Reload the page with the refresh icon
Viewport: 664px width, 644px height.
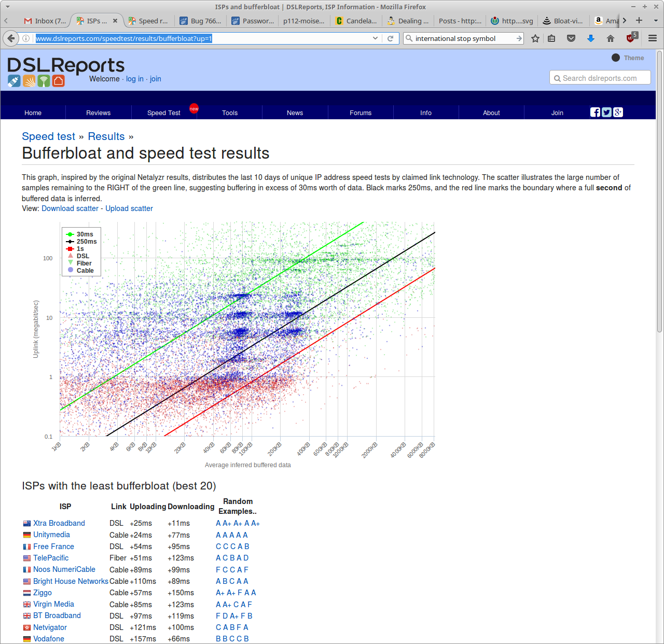391,38
